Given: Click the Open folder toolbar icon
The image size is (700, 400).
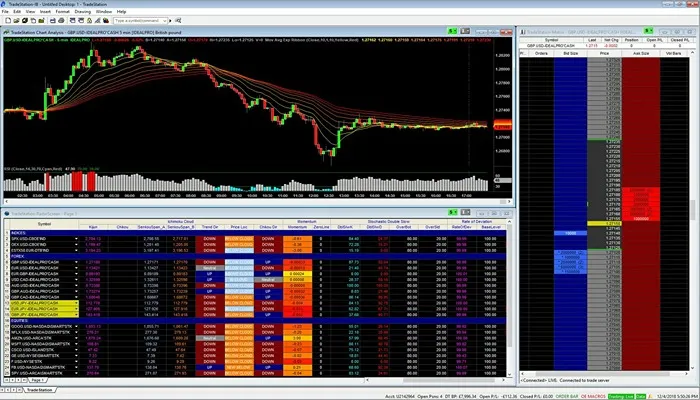Looking at the screenshot, I should tap(17, 18).
